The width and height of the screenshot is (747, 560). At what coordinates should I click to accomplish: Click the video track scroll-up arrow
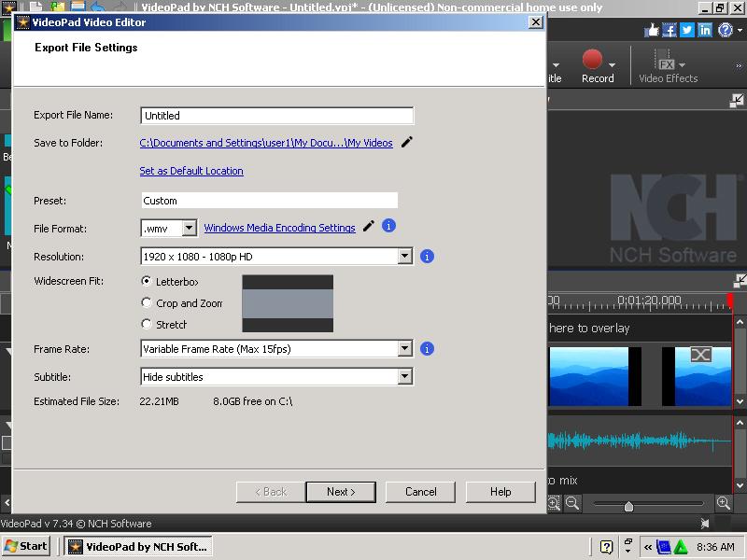pyautogui.click(x=740, y=322)
